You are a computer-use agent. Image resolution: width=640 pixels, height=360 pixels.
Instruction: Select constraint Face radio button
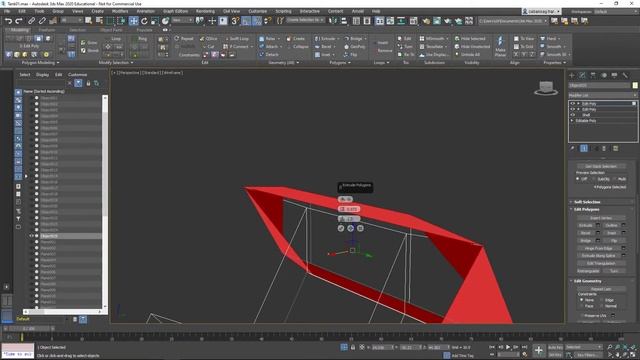[582, 306]
